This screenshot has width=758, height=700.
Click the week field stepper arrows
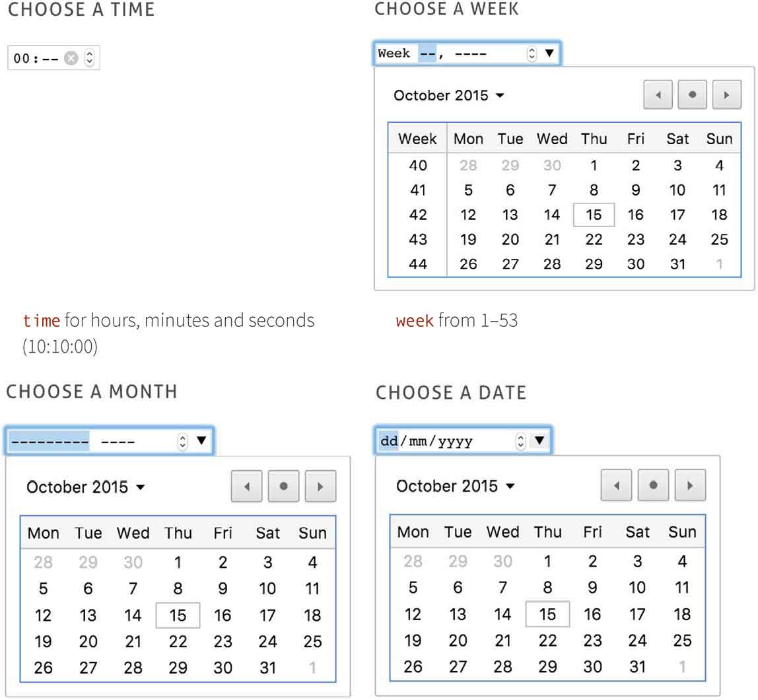coord(532,53)
